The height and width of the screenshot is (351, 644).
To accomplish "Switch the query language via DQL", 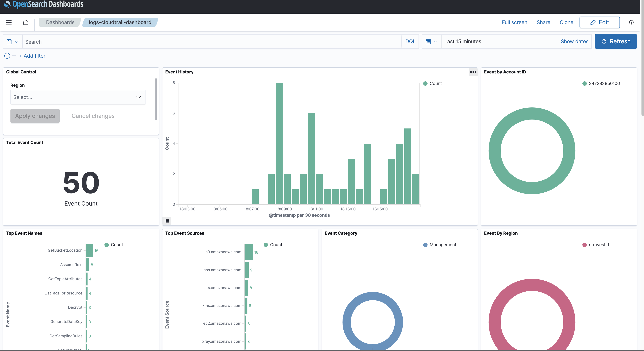I will point(410,41).
